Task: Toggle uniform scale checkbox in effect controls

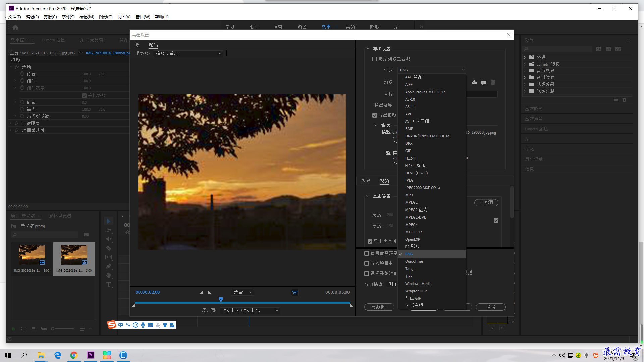Action: coord(84,96)
